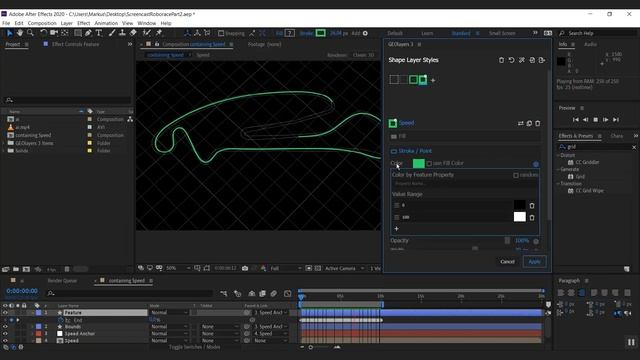Select the Eraser tool
This screenshot has height=360, width=640.
[x=133, y=33]
